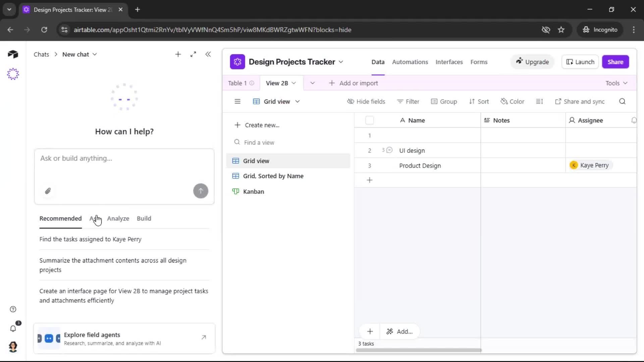
Task: Check the select-all records checkbox
Action: 369,120
